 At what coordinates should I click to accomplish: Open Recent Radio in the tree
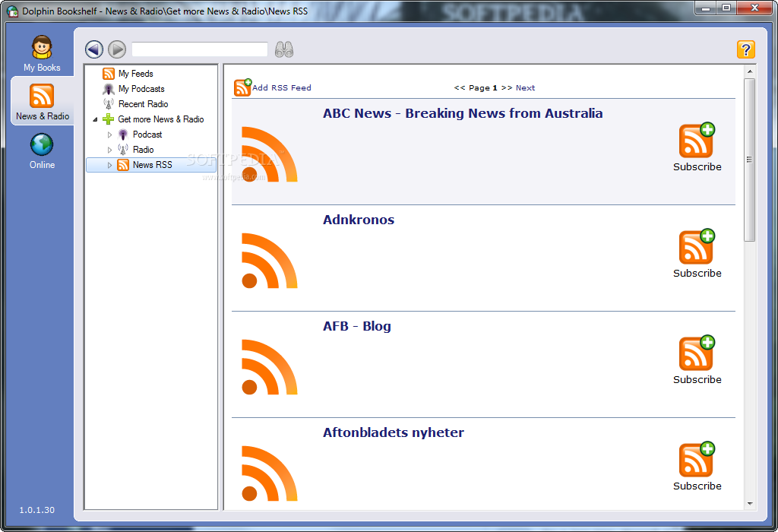pos(143,104)
